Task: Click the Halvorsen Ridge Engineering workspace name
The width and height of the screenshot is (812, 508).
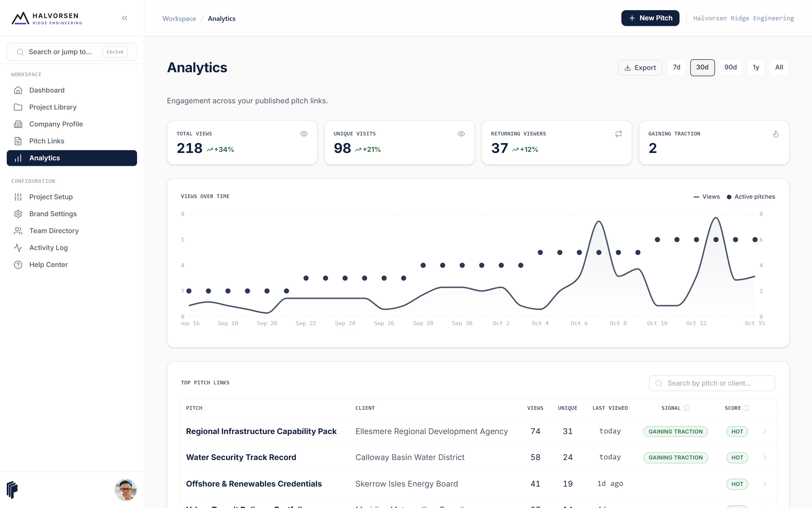Action: point(743,18)
